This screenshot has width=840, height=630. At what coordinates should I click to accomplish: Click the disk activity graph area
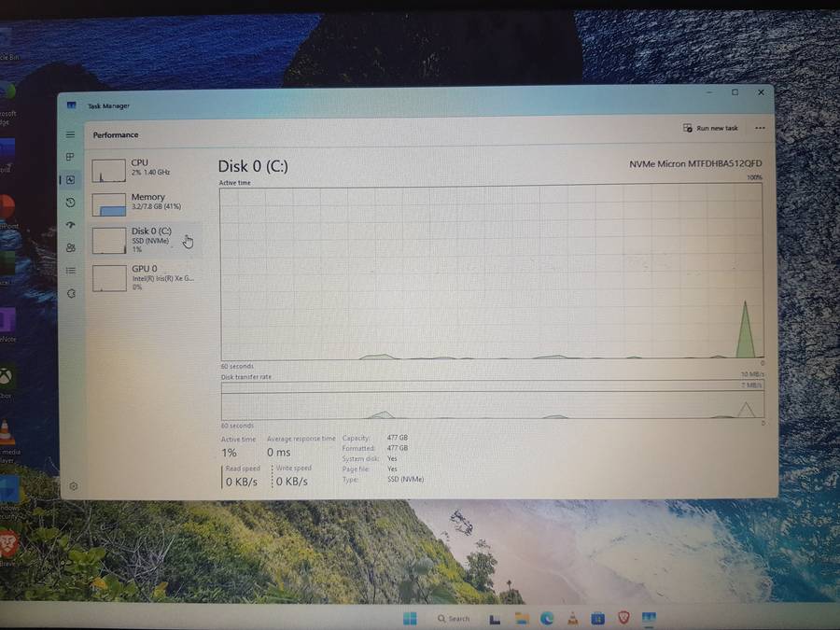490,271
